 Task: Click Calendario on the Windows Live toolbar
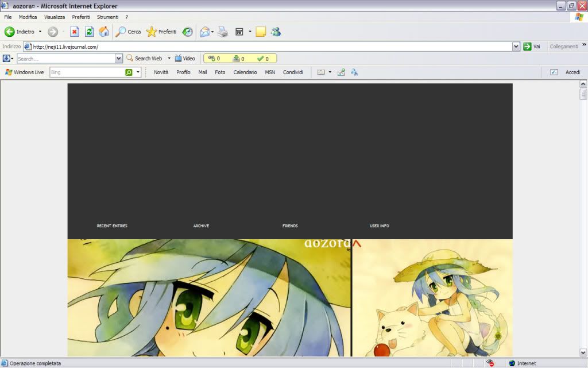(x=245, y=72)
